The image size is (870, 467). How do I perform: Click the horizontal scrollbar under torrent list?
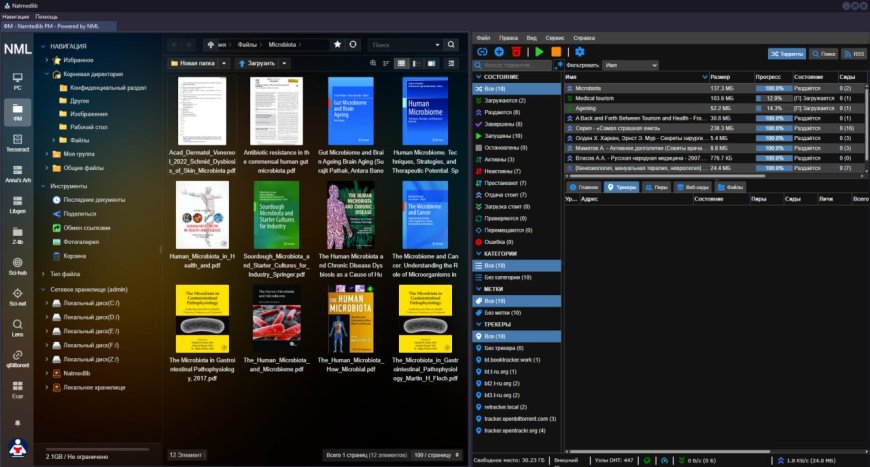(x=665, y=176)
